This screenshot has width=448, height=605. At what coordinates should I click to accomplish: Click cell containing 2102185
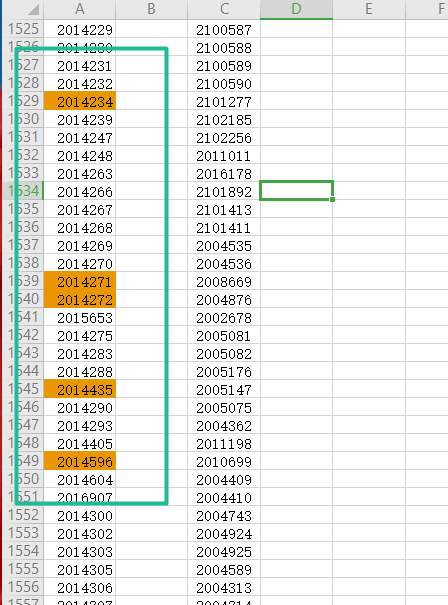224,119
